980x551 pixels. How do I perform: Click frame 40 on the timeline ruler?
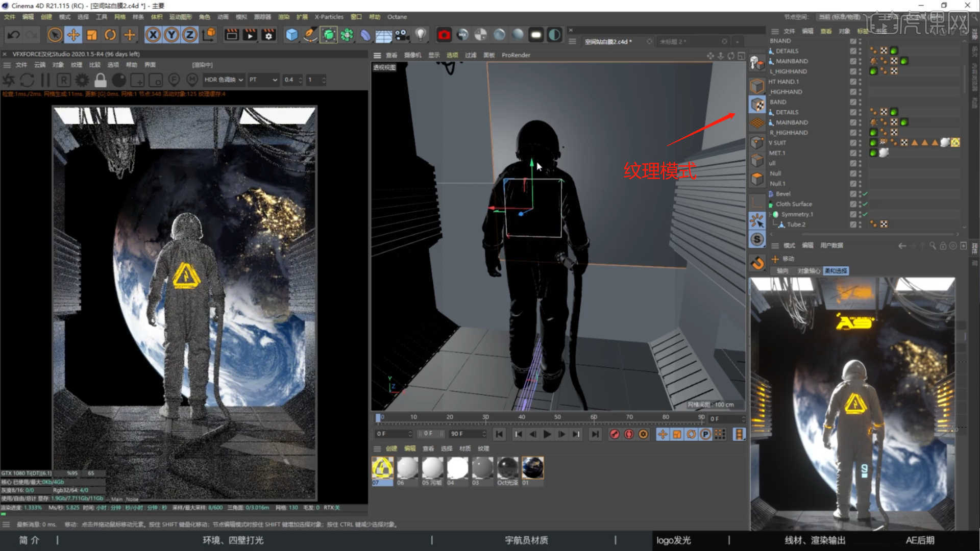[522, 417]
